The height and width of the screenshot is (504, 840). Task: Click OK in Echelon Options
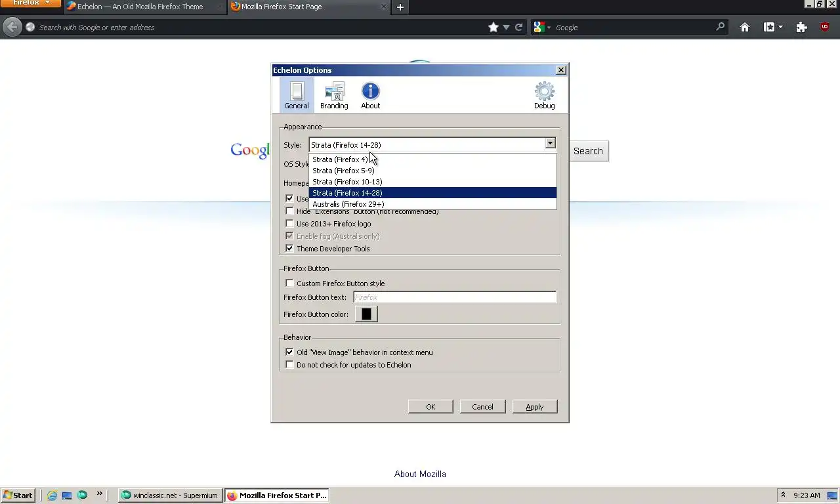click(x=430, y=407)
